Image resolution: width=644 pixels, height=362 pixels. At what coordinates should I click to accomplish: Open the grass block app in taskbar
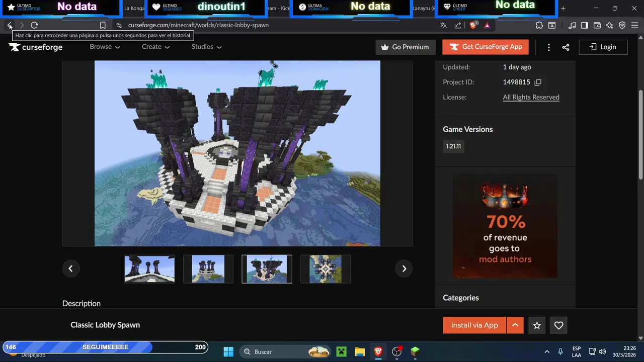(415, 351)
